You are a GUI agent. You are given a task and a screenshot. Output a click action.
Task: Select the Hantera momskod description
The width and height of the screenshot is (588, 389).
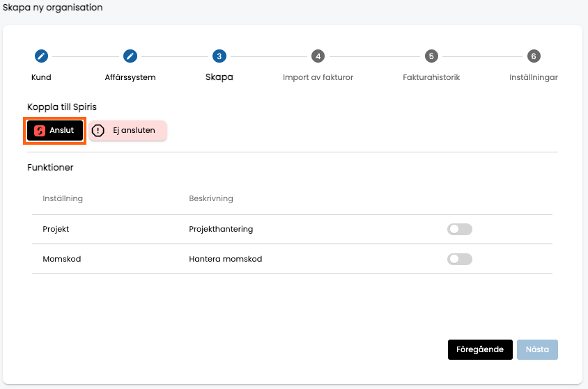point(225,259)
